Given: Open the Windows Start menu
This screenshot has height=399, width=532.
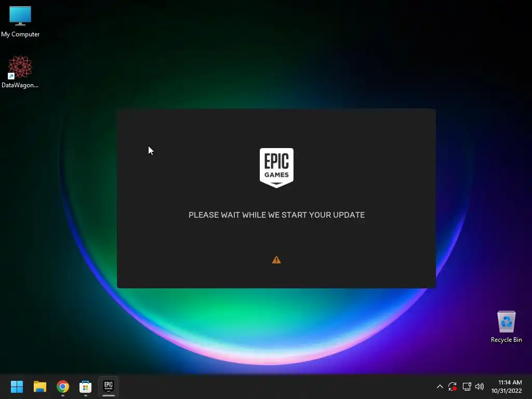Looking at the screenshot, I should tap(17, 387).
